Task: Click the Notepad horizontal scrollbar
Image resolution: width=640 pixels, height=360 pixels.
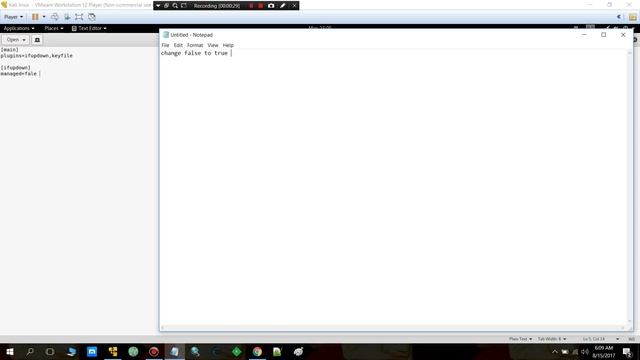Action: tap(393, 328)
